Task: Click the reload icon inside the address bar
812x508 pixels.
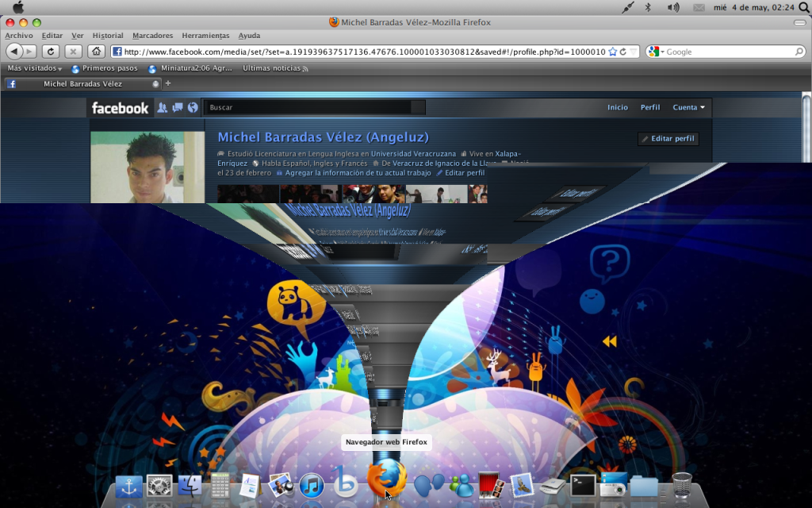Action: tap(623, 52)
